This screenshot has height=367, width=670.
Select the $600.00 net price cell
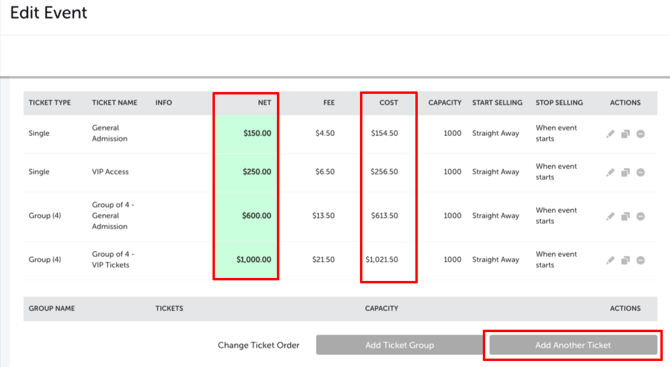pyautogui.click(x=246, y=216)
